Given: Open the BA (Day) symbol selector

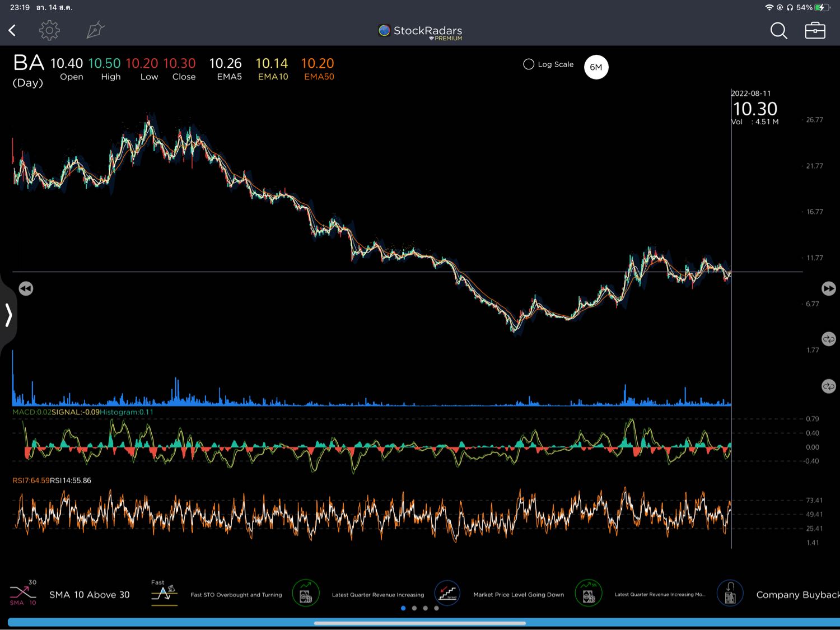Looking at the screenshot, I should tap(28, 70).
